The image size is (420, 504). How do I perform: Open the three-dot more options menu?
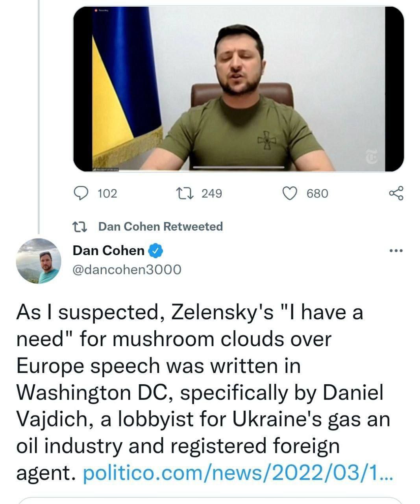(x=396, y=250)
